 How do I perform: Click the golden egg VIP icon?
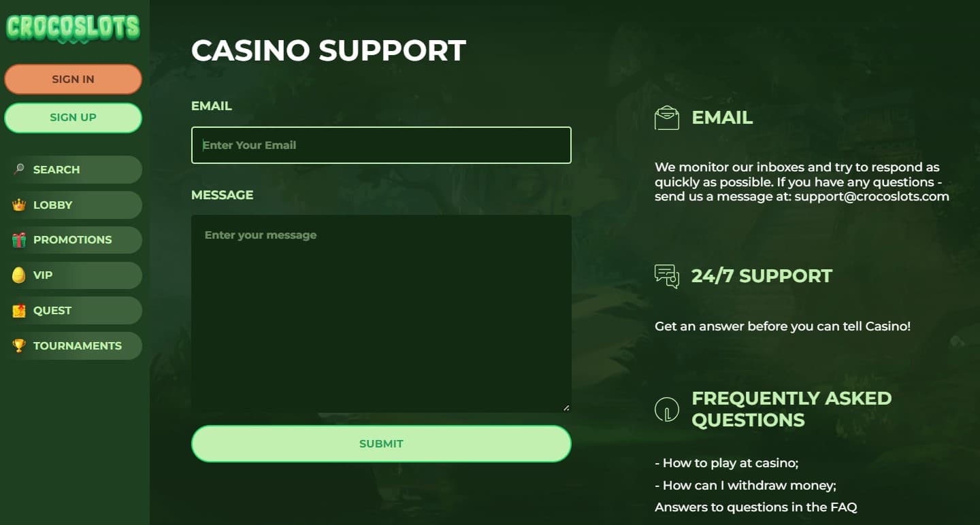coord(19,275)
